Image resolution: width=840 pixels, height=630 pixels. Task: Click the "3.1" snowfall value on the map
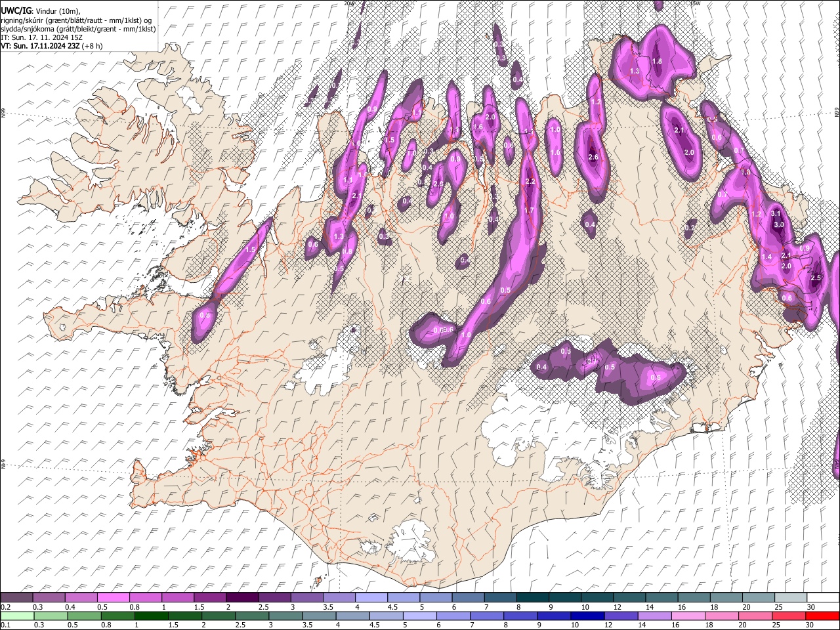coord(776,214)
